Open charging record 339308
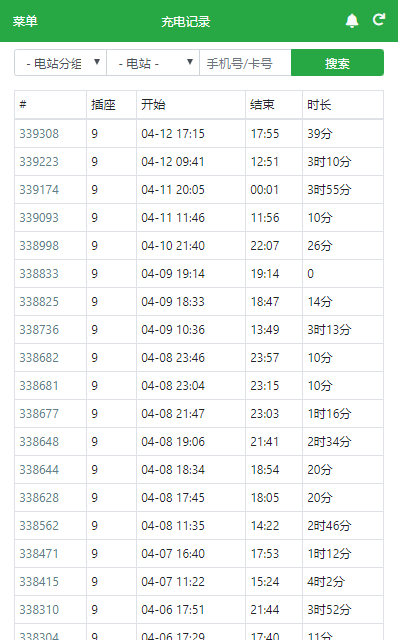 coord(39,133)
